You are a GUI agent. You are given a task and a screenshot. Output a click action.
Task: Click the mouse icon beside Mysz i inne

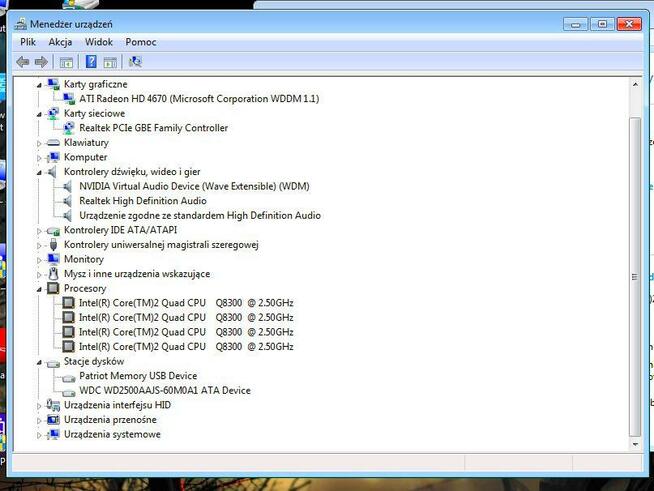pyautogui.click(x=53, y=274)
